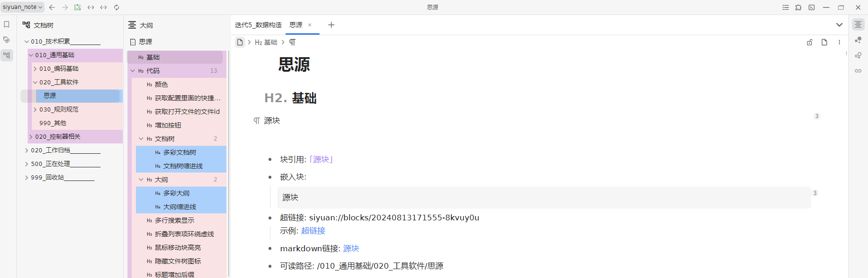Click the 思源 document title in the outline
This screenshot has width=868, height=278.
click(145, 42)
